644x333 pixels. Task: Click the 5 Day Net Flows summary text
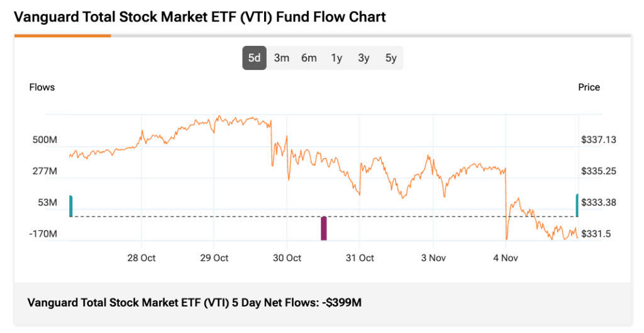coord(195,303)
